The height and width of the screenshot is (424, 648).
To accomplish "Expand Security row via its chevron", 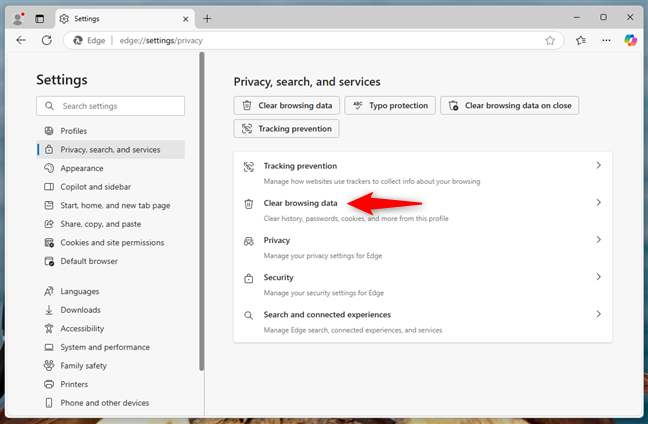I will click(598, 277).
